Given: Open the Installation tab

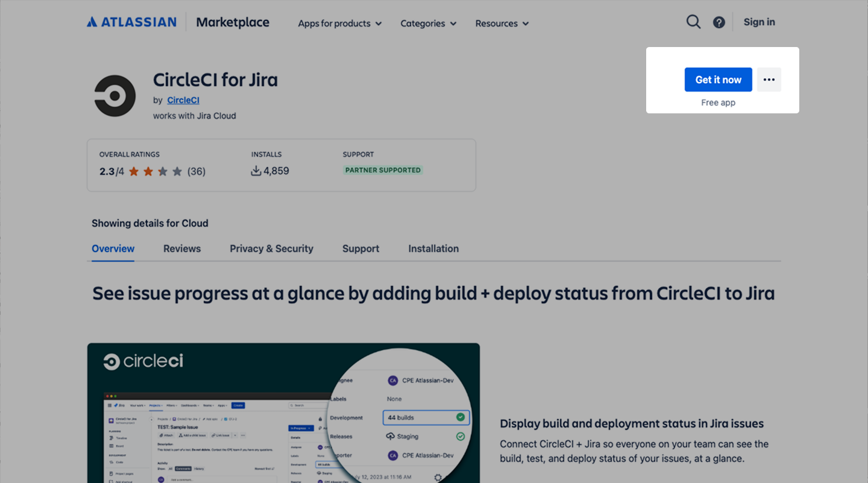Looking at the screenshot, I should pyautogui.click(x=433, y=248).
